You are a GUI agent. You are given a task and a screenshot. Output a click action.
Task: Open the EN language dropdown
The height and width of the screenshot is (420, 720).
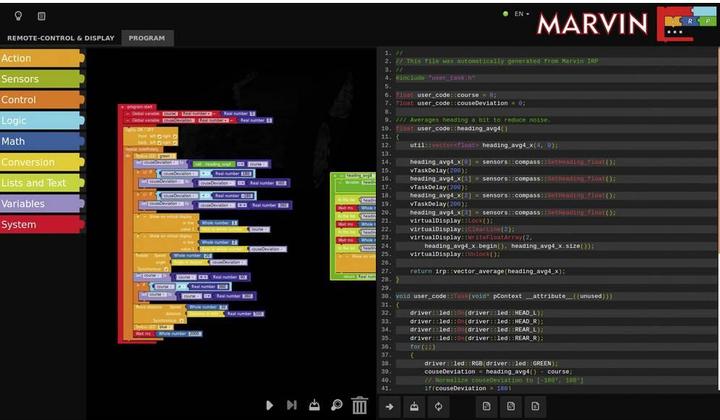[521, 14]
